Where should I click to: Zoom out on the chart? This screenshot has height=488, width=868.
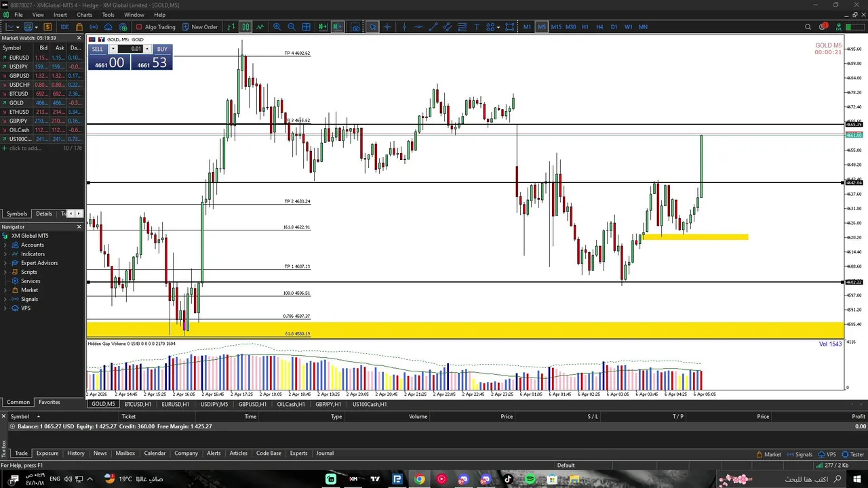click(x=292, y=27)
